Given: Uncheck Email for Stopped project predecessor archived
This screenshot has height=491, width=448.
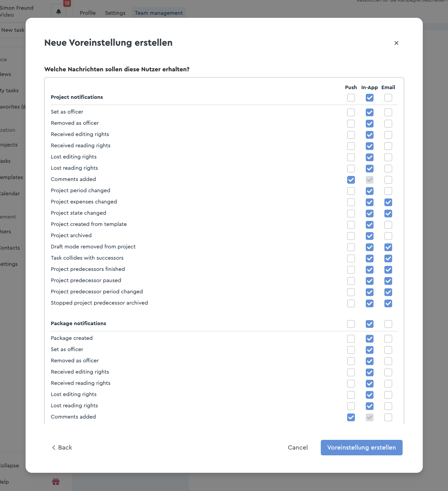Looking at the screenshot, I should [x=388, y=303].
